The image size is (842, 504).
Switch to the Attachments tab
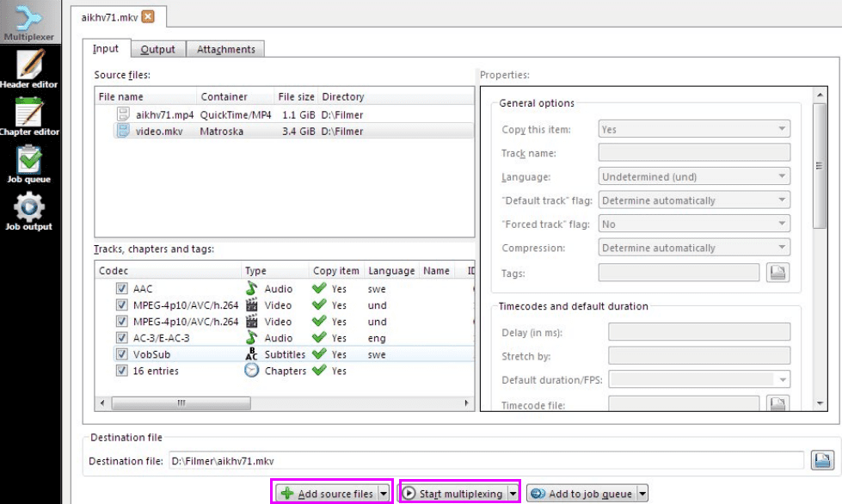pyautogui.click(x=225, y=50)
